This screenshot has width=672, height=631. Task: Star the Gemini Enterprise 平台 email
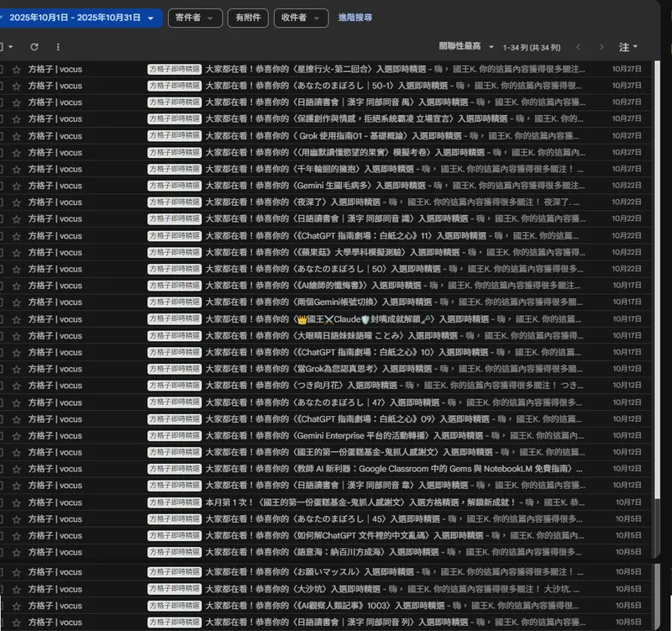click(16, 436)
